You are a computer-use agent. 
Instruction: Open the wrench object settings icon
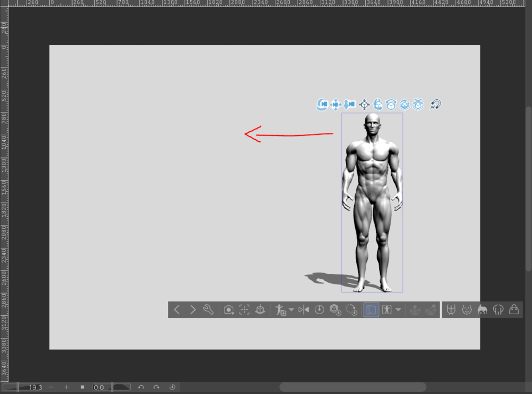(x=208, y=310)
